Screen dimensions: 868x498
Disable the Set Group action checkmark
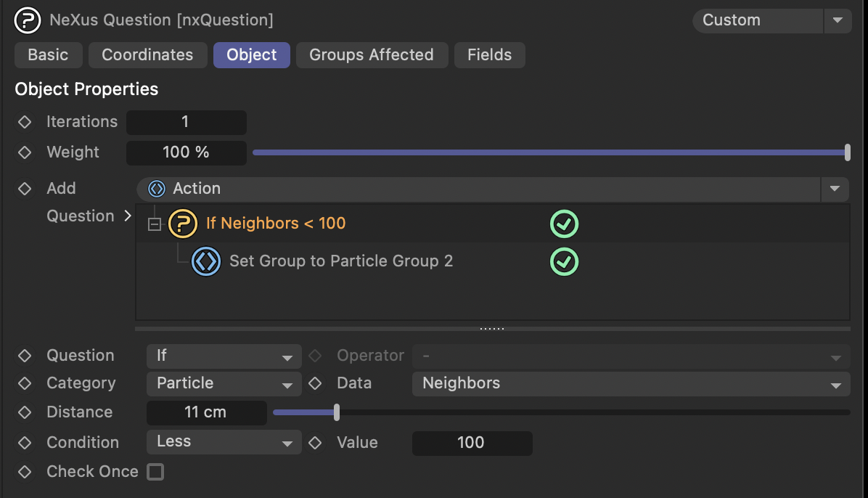pyautogui.click(x=564, y=261)
